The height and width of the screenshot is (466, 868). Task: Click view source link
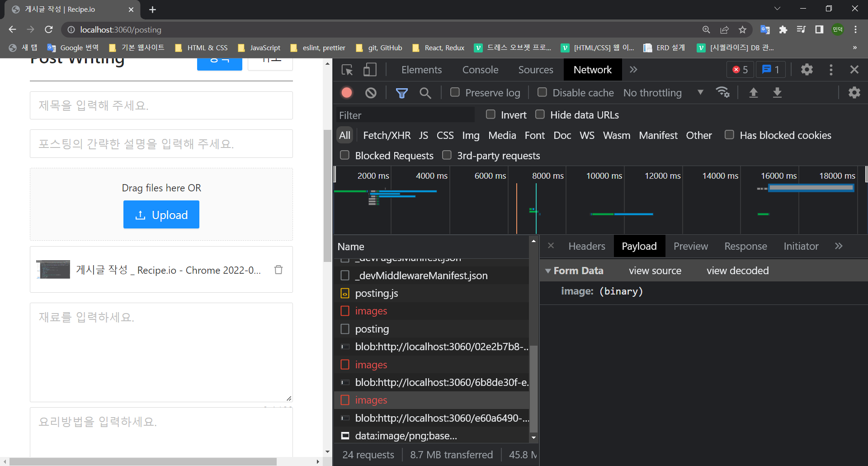pyautogui.click(x=655, y=271)
